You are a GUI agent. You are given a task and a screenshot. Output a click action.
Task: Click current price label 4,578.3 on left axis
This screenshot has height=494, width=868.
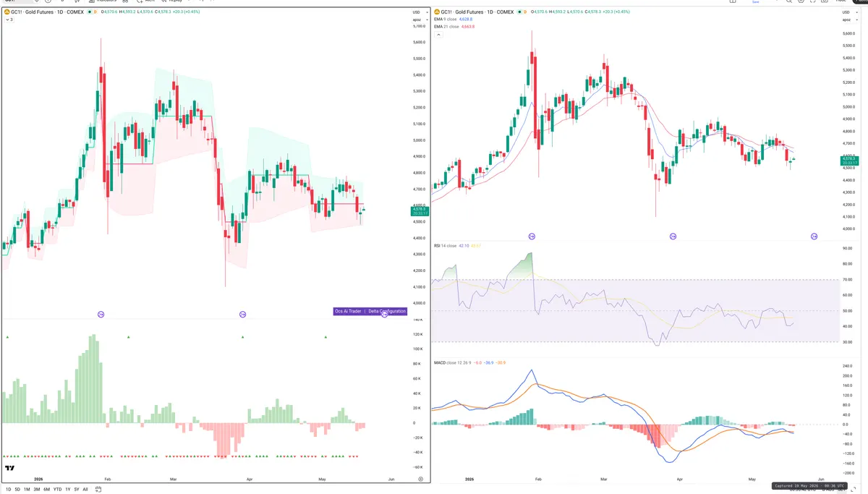click(x=420, y=211)
